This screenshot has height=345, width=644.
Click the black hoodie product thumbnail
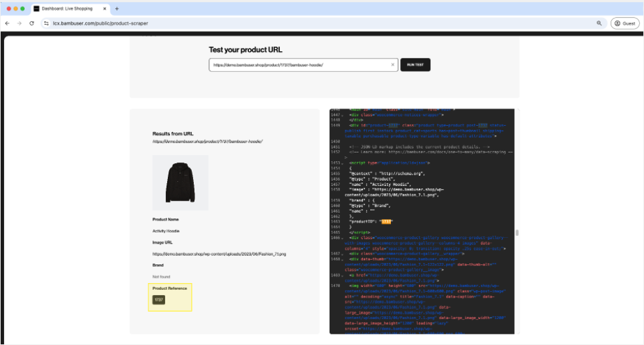(x=180, y=182)
